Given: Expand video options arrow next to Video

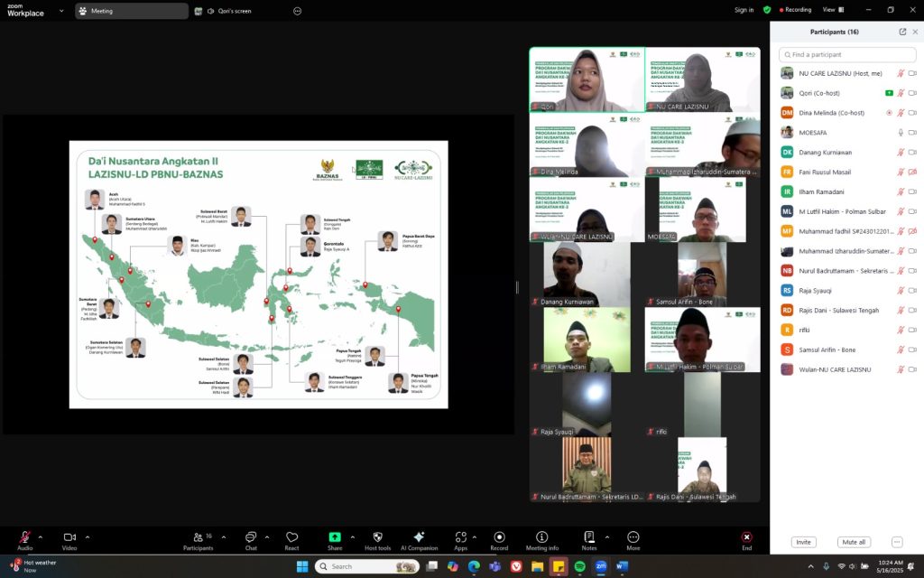Looking at the screenshot, I should coord(87,536).
